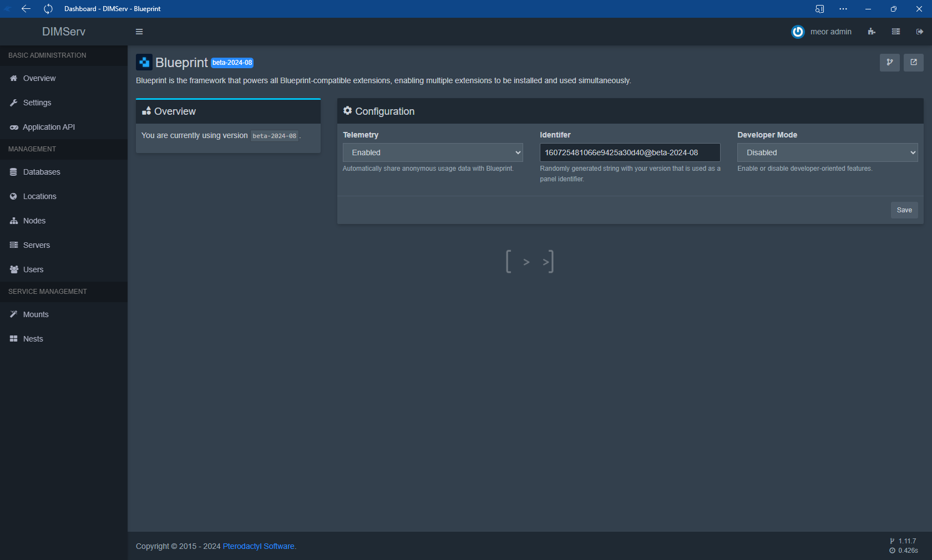Refresh the page via title bar reload icon
Image resolution: width=932 pixels, height=560 pixels.
click(48, 9)
